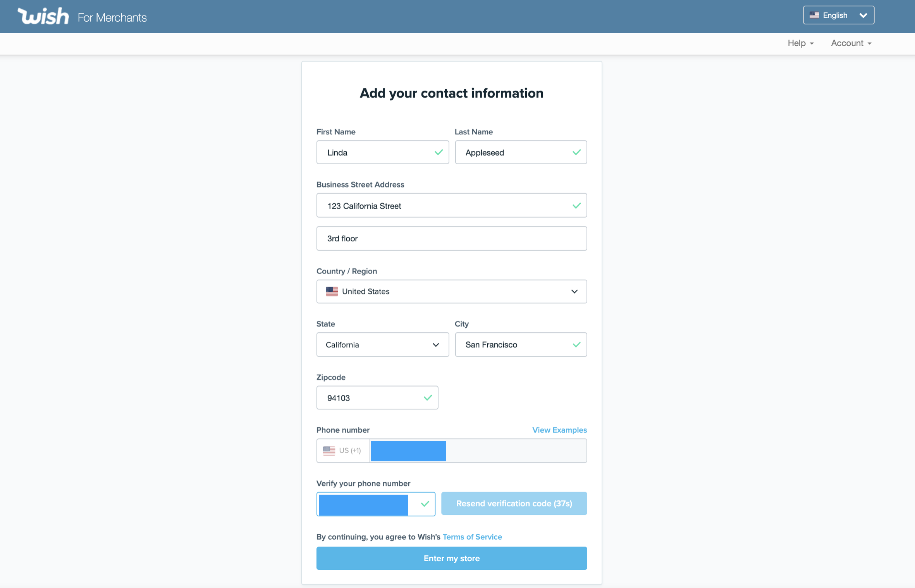Click the green checkmark in First Name field
This screenshot has width=915, height=588.
[439, 152]
